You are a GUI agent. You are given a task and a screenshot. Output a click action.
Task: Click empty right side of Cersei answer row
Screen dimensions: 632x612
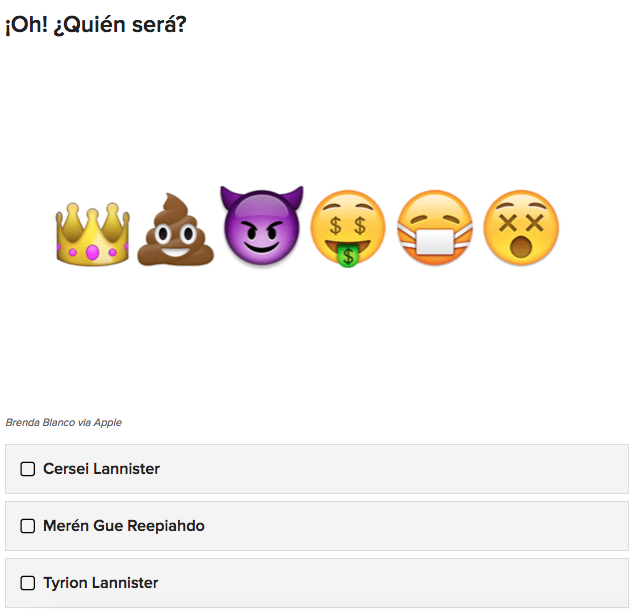tap(450, 469)
